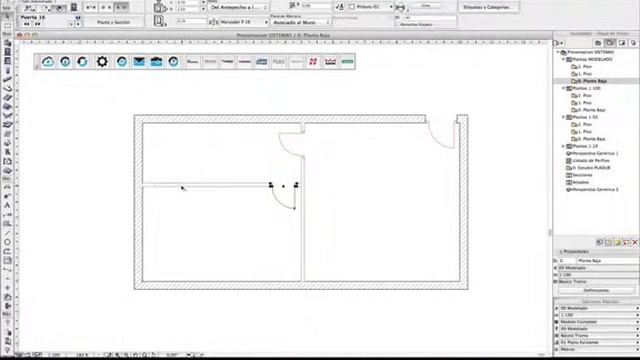Select 0. Planta Baja under Plantas MODELADO
640x360 pixels.
tap(591, 81)
